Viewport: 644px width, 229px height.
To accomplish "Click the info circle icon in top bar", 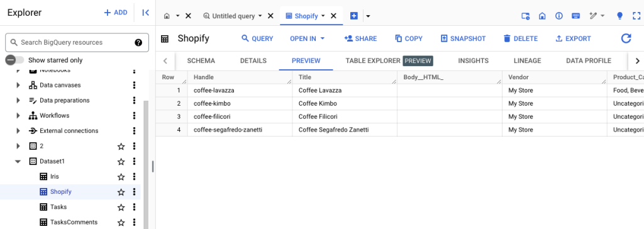I will (558, 16).
